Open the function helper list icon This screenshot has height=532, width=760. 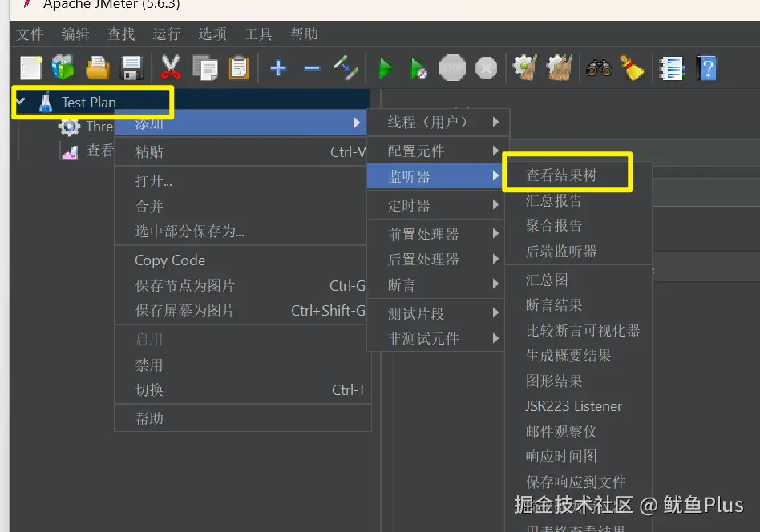(672, 68)
